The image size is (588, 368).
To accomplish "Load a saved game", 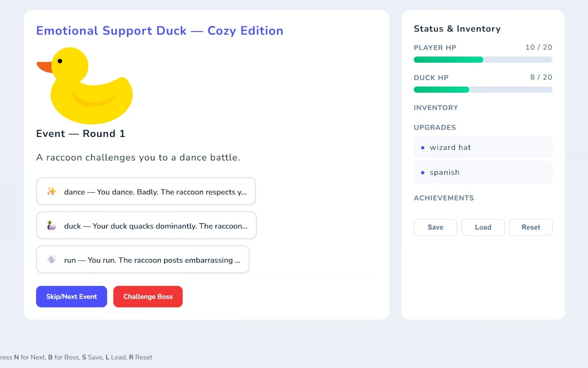I will 483,227.
